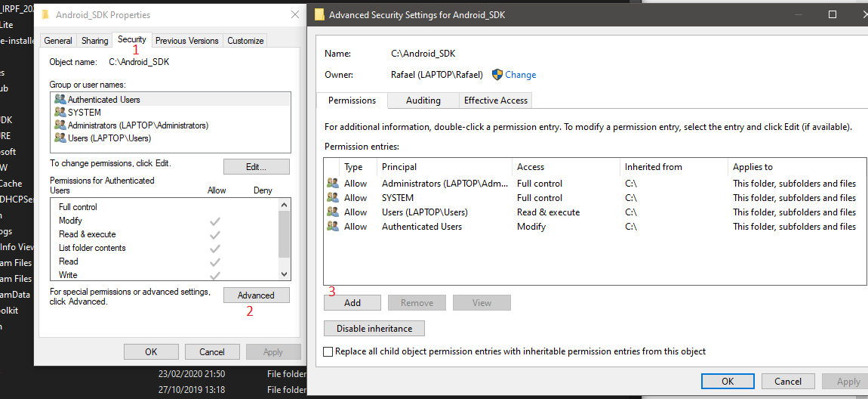Click the Administrators group icon in Properties list
This screenshot has height=399, width=868.
point(60,125)
